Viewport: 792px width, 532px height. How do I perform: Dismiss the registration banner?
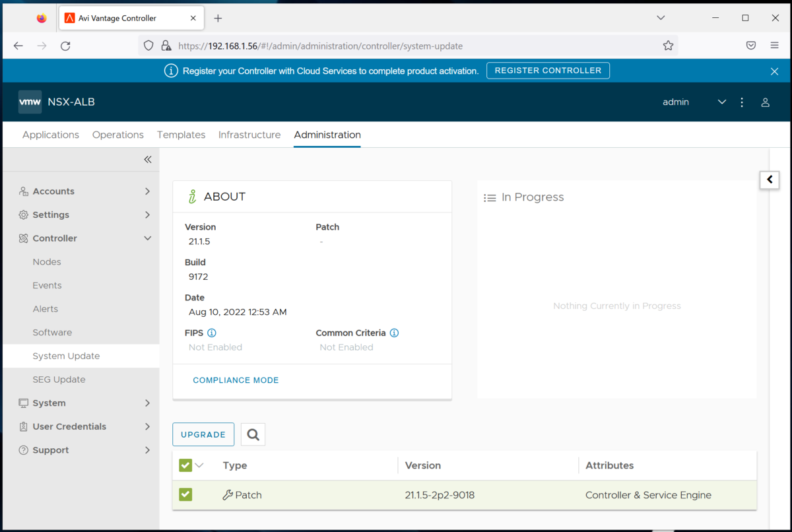(x=775, y=71)
